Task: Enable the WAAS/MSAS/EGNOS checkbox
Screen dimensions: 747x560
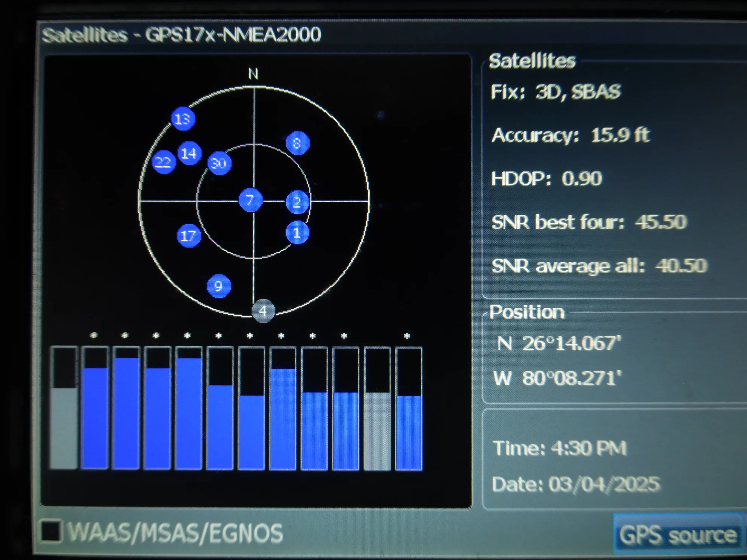Action: (x=51, y=531)
